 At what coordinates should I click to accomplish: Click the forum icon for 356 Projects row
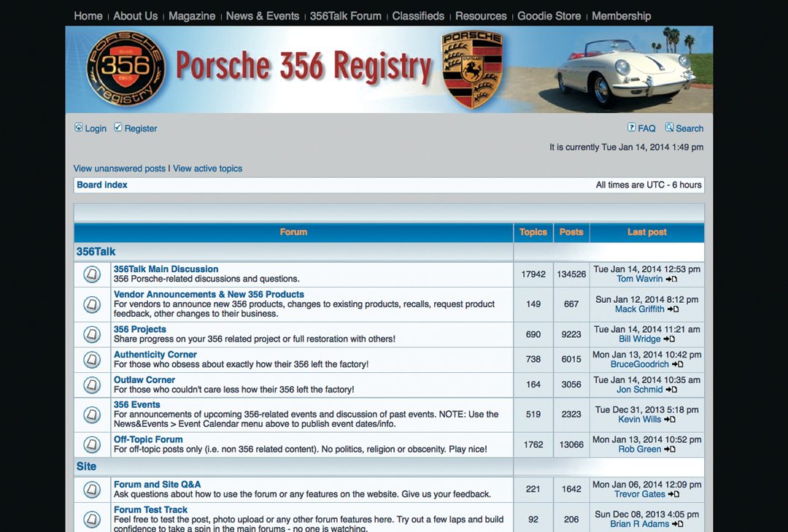click(x=91, y=334)
